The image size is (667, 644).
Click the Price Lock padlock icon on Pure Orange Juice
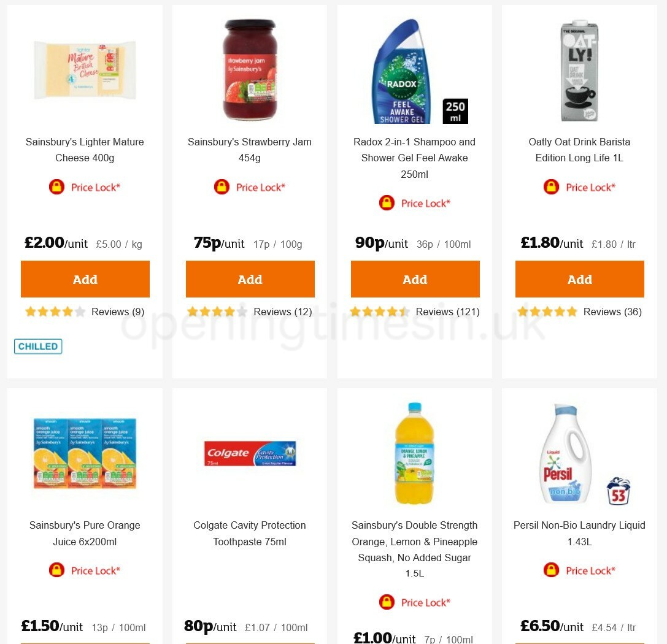(x=56, y=570)
